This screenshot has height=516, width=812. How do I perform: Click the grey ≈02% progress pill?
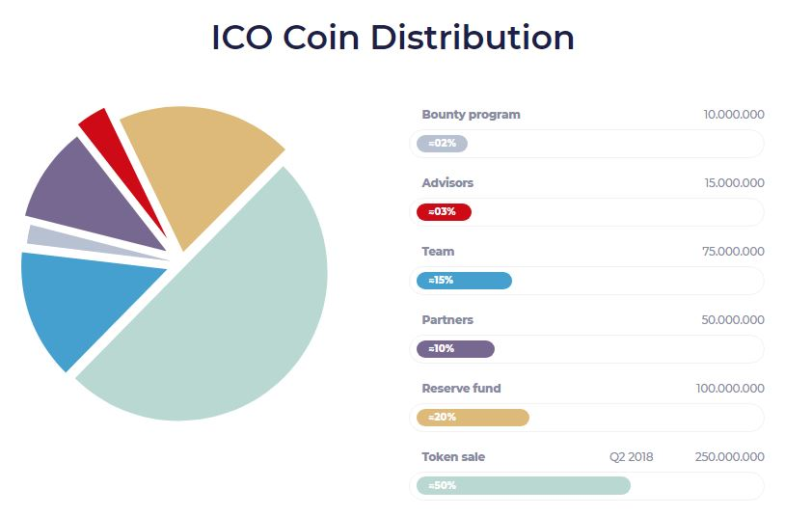click(x=442, y=144)
